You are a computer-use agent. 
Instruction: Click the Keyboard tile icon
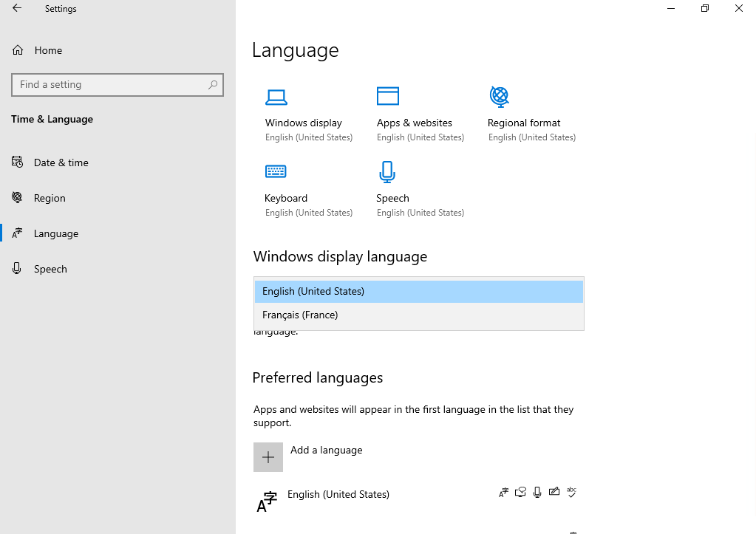(x=276, y=171)
